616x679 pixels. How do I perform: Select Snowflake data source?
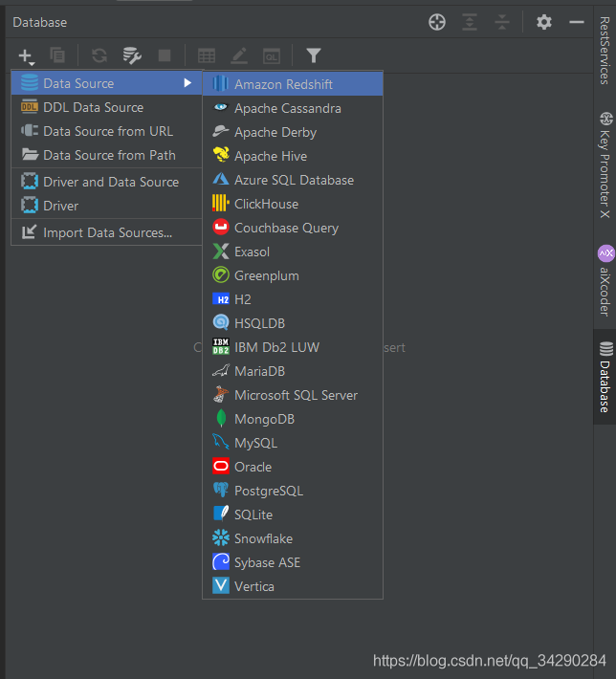293,538
